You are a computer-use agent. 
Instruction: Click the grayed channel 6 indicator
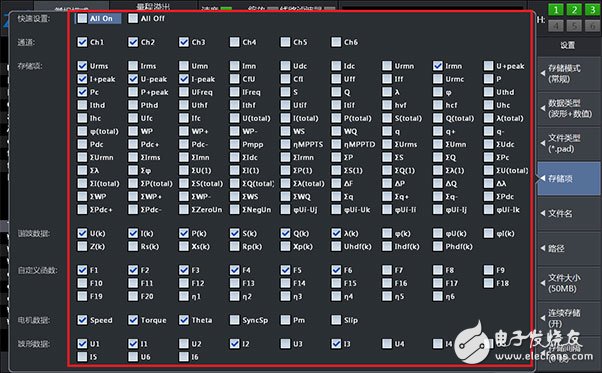tap(592, 26)
